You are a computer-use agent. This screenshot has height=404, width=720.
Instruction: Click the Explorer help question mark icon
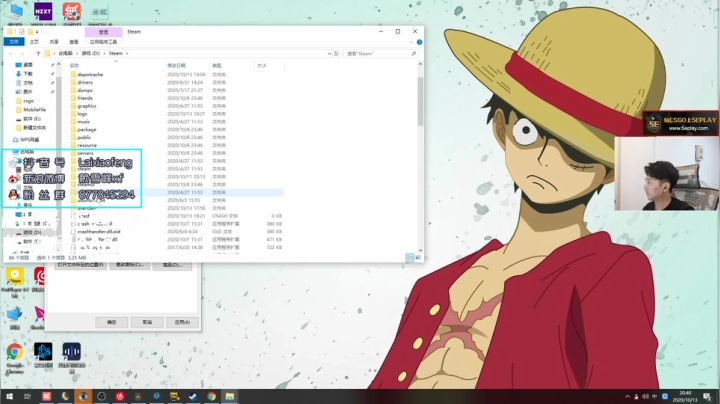point(419,42)
